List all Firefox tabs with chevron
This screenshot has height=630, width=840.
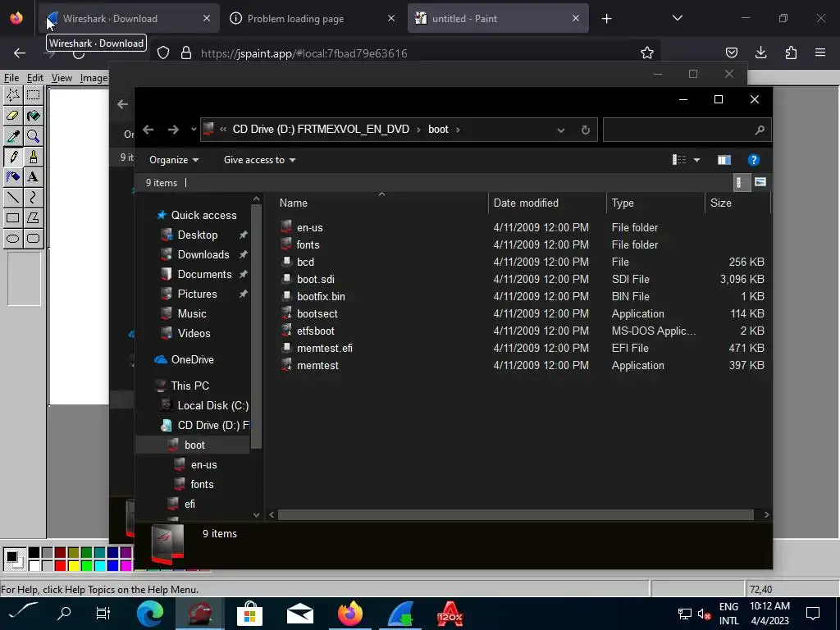point(677,18)
